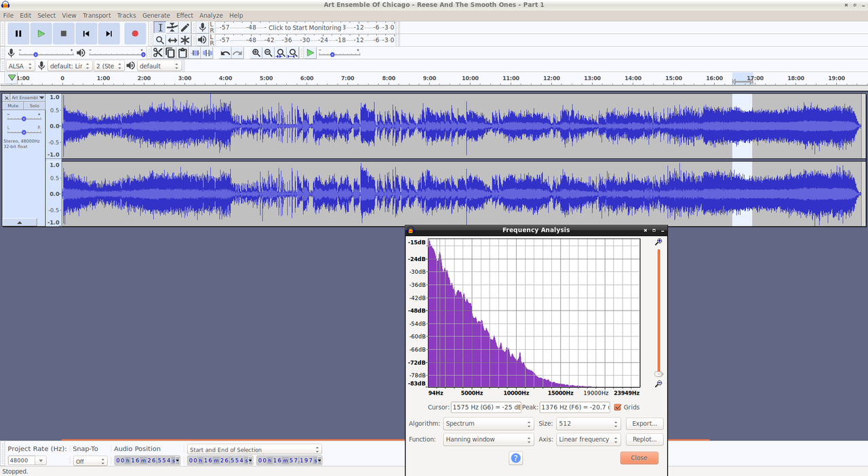Click the Copy icon
This screenshot has width=868, height=476.
tap(170, 53)
